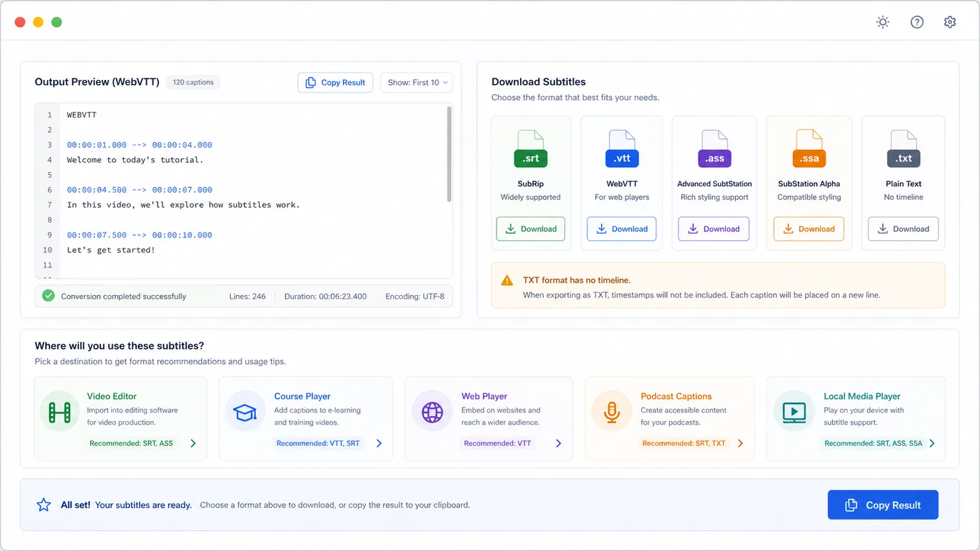Click the Encoding: UTF-8 status entry
This screenshot has height=551, width=980.
point(415,296)
